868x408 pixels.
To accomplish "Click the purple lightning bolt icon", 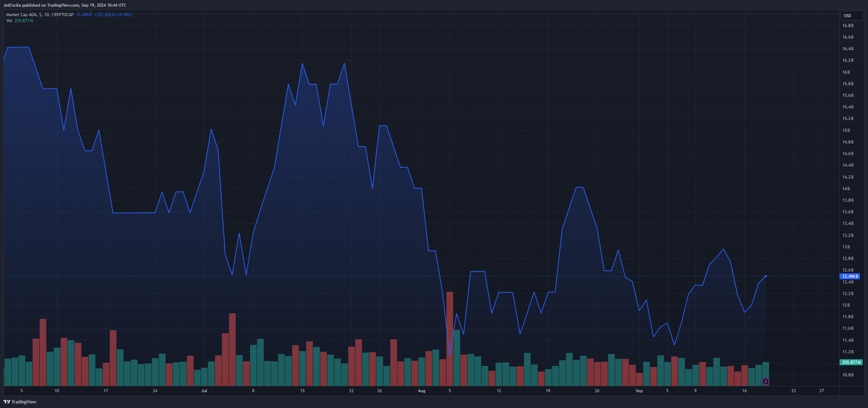I will (766, 381).
